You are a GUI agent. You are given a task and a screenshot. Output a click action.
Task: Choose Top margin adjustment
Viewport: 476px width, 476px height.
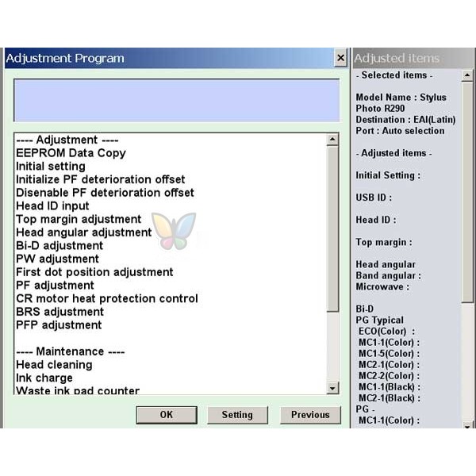pos(79,219)
